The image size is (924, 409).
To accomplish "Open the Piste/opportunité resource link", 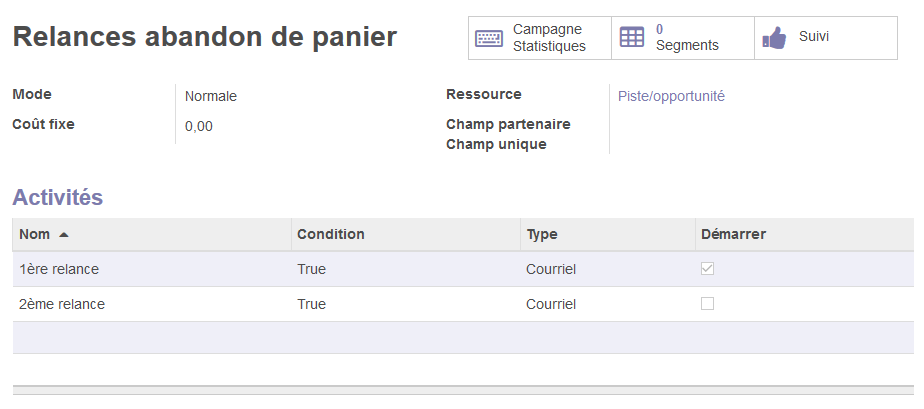I will 671,96.
